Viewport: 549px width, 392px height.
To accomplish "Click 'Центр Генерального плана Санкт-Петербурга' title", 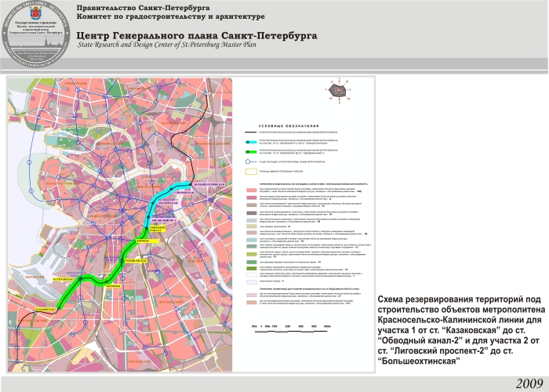I will pos(197,36).
